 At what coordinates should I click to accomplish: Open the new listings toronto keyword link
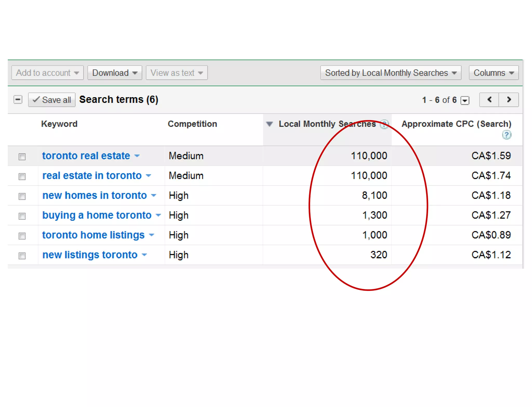pos(90,255)
